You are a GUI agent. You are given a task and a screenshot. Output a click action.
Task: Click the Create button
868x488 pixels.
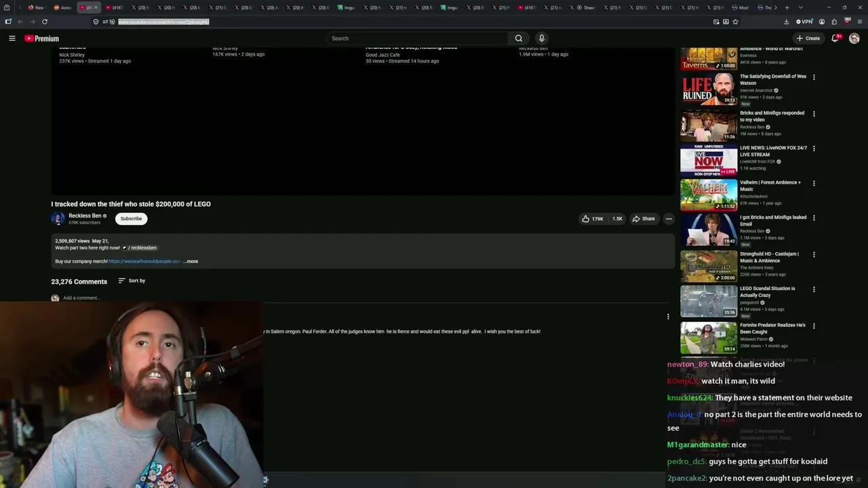(x=808, y=39)
